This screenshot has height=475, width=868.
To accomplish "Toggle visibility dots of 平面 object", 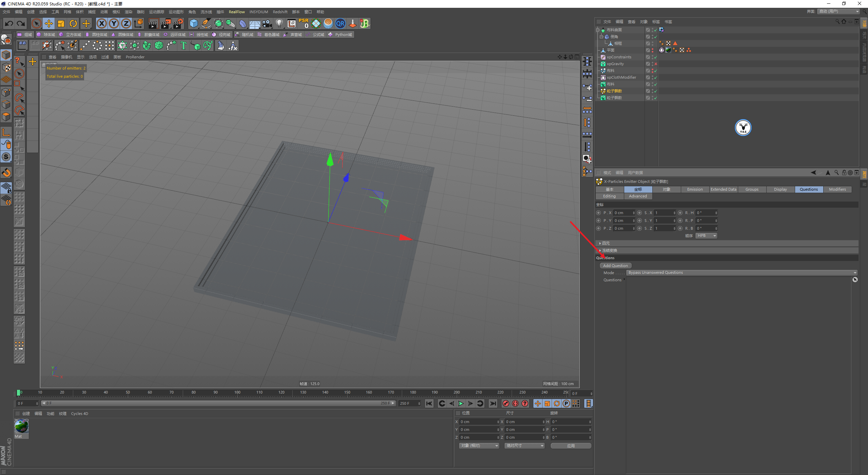I will [x=652, y=50].
